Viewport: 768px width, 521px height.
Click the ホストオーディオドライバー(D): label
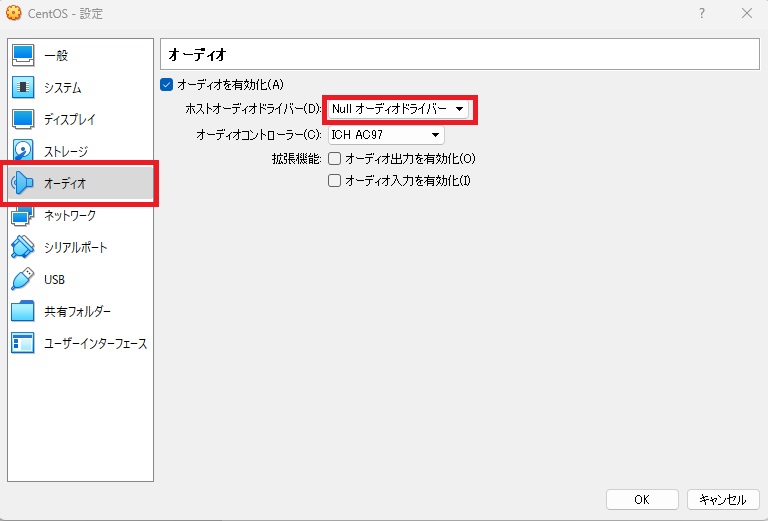[253, 109]
